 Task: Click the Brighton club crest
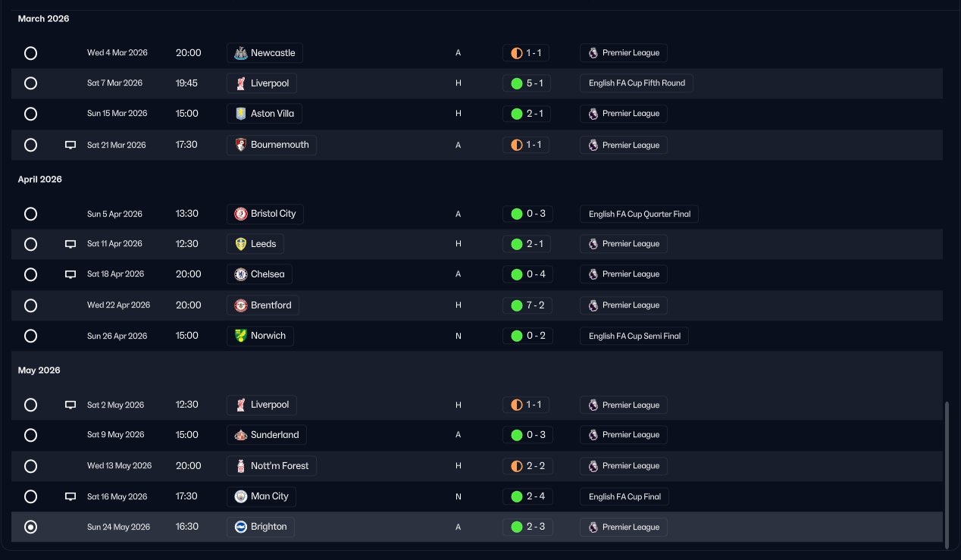pos(240,527)
